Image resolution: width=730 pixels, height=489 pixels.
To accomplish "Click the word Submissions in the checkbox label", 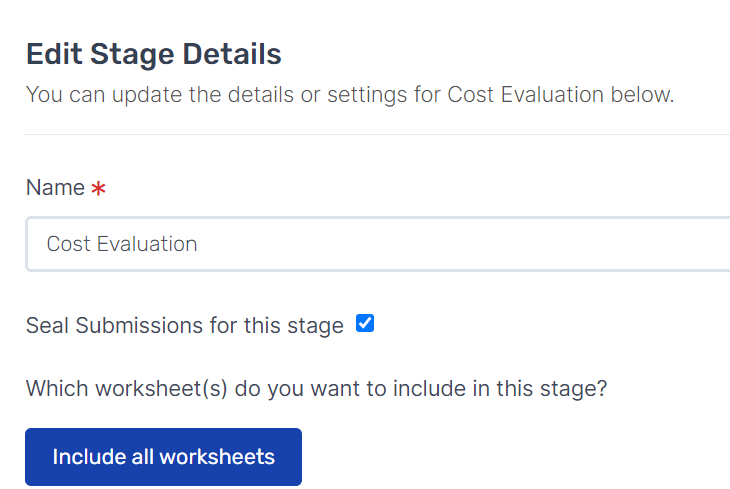I will tap(139, 326).
